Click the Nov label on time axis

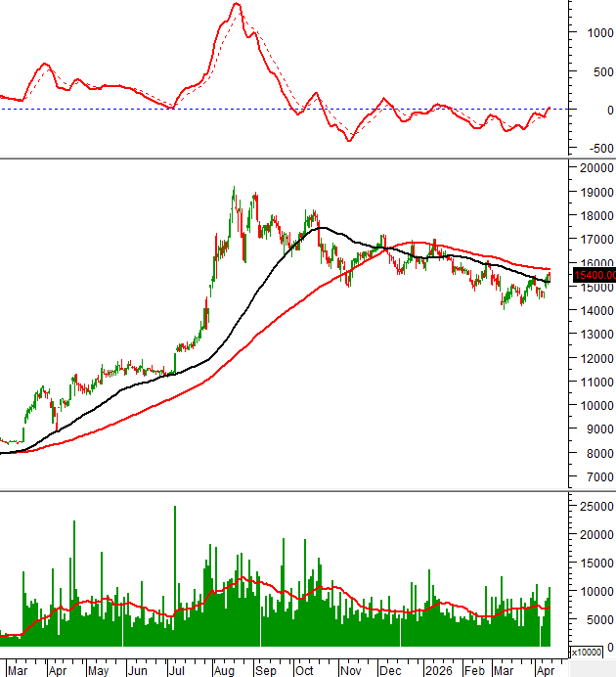[x=349, y=671]
